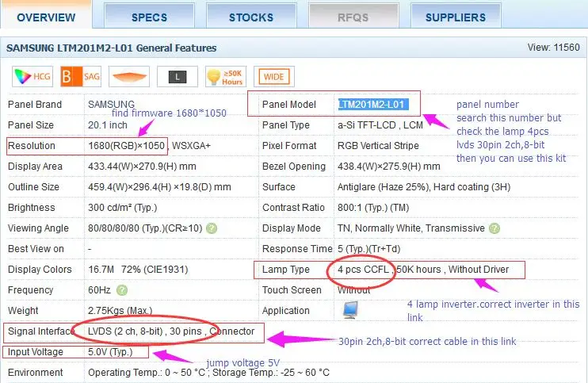This screenshot has width=588, height=383.
Task: Click the 4 pcs CCFL lamp type
Action: [x=363, y=270]
